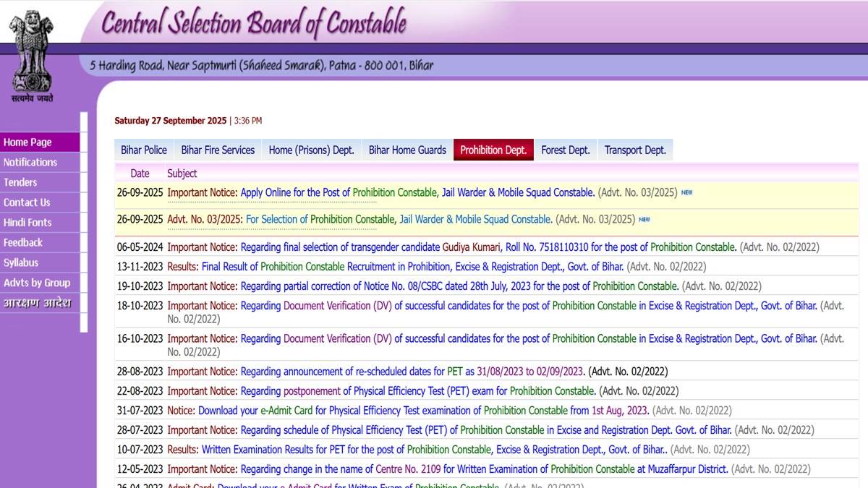The width and height of the screenshot is (868, 488).
Task: Click the 3:36 PM time text
Action: coord(248,121)
